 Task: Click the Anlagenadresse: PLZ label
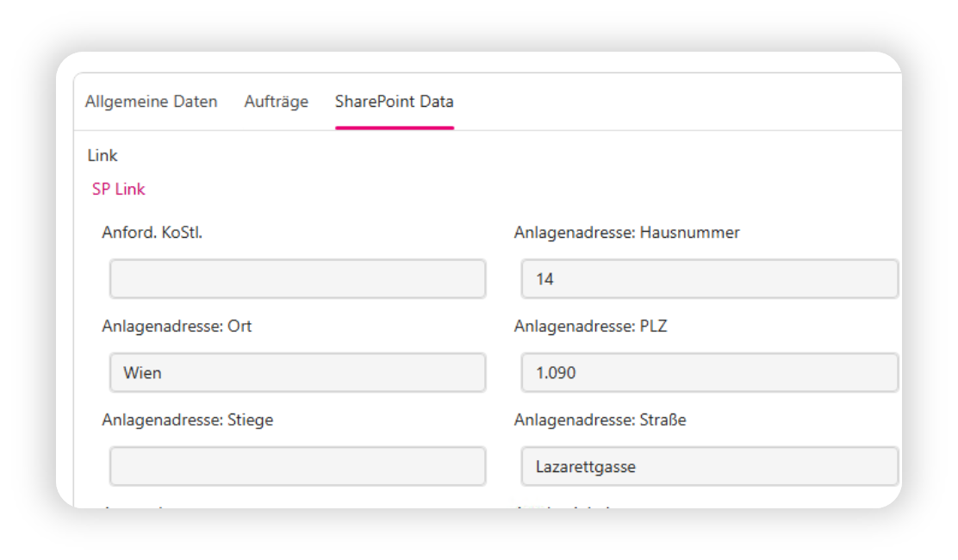pos(591,327)
